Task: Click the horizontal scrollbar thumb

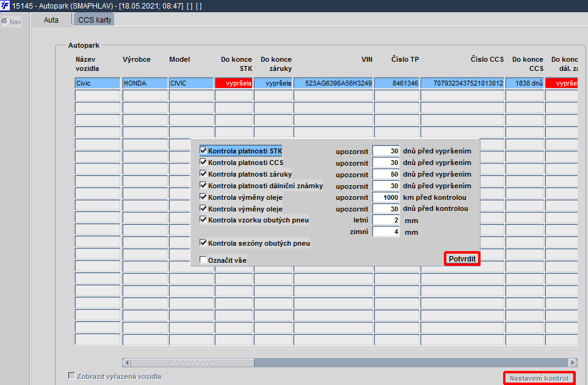Action: point(193,362)
